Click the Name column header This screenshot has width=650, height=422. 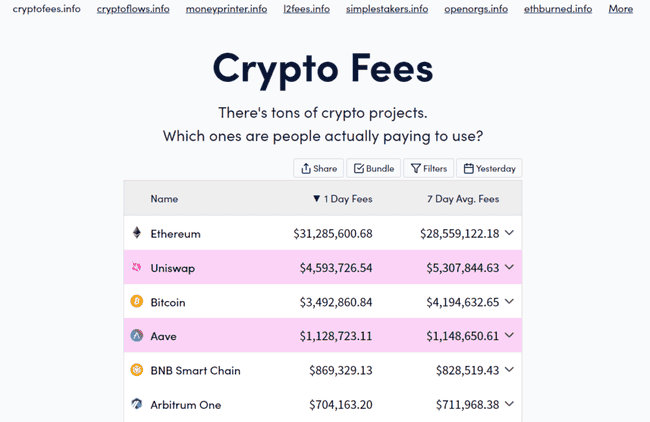coord(164,199)
